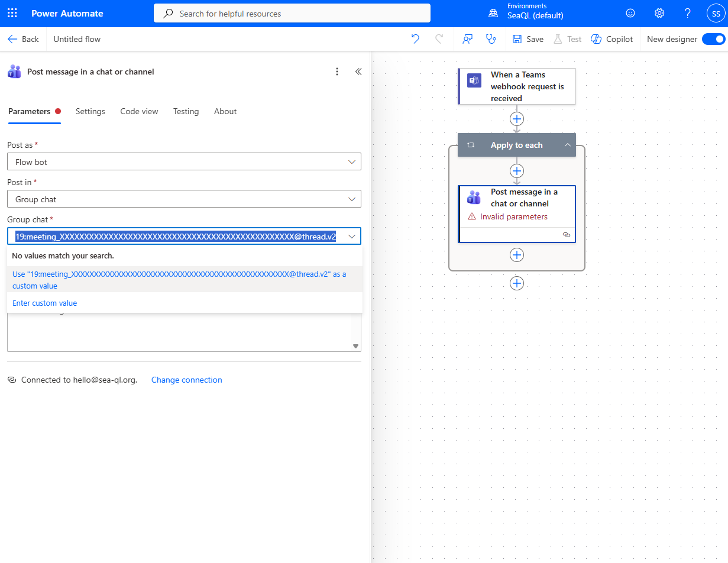Switch to the Code view tab

click(x=139, y=111)
